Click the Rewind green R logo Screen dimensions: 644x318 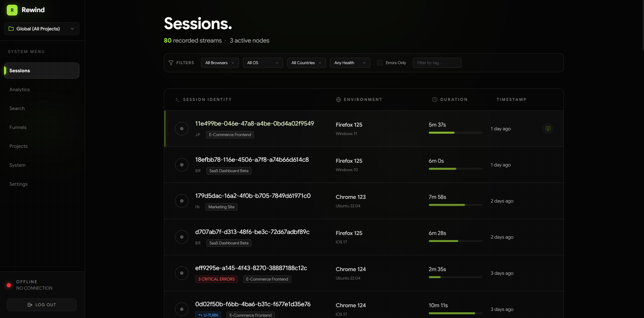[12, 10]
